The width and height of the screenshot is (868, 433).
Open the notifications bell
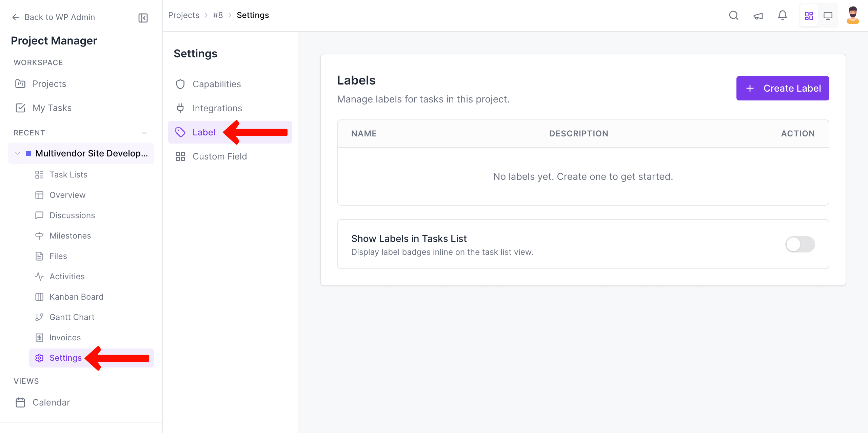coord(783,15)
